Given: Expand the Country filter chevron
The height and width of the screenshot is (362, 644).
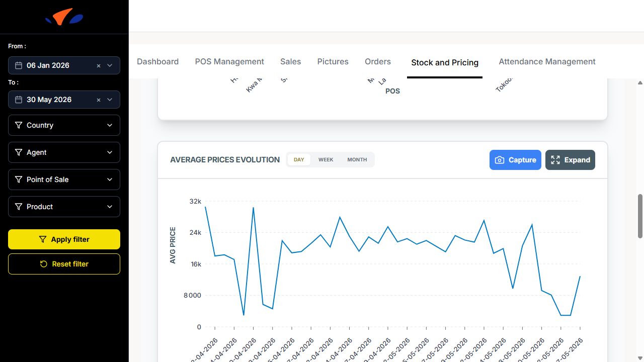Looking at the screenshot, I should [110, 125].
